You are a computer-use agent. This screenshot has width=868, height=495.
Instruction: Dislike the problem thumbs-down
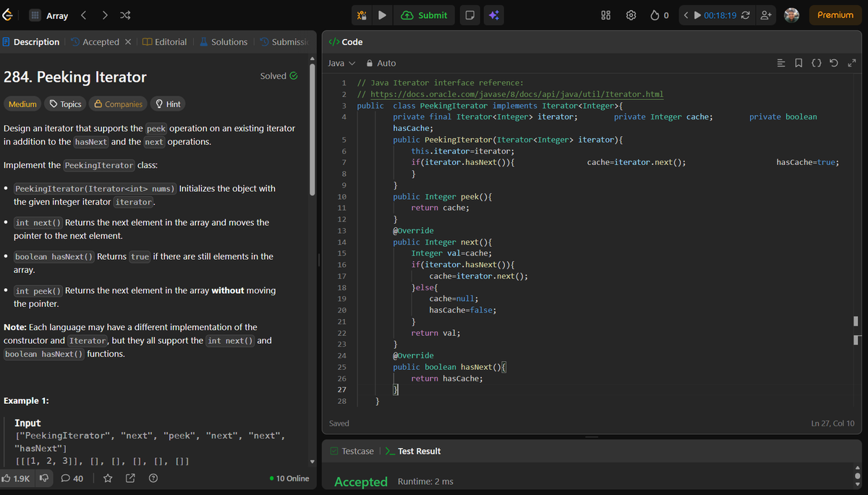43,478
